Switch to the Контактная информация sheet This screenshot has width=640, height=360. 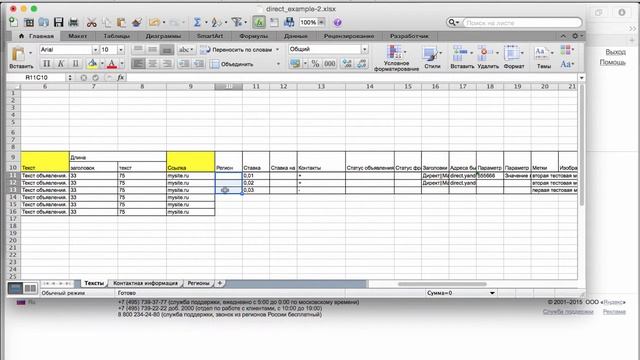(145, 283)
